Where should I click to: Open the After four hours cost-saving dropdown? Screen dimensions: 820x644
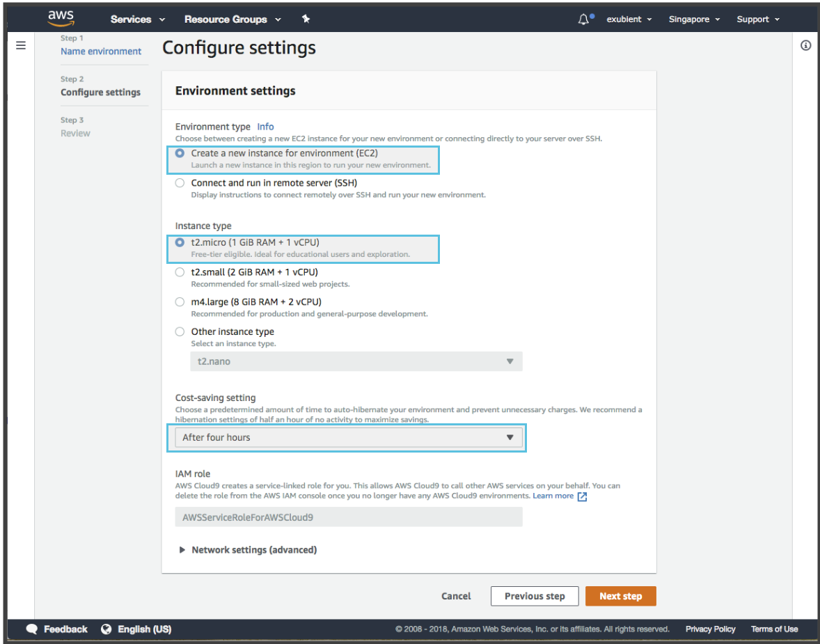click(x=348, y=437)
